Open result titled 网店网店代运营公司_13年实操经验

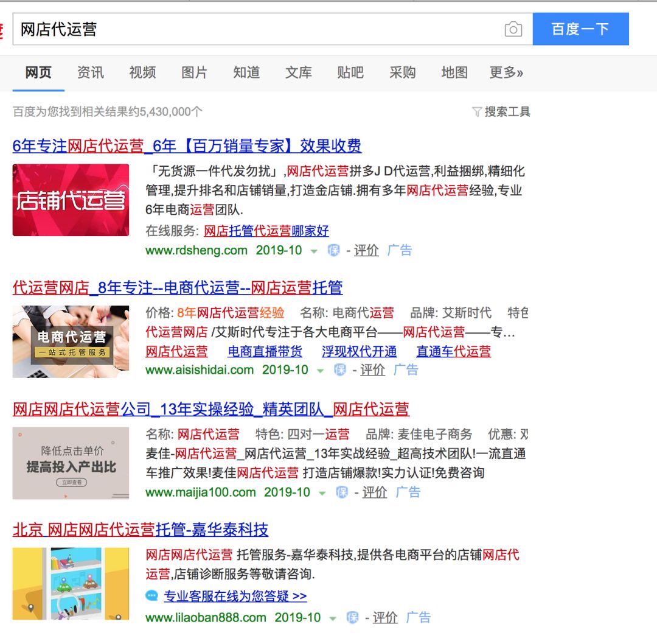211,409
